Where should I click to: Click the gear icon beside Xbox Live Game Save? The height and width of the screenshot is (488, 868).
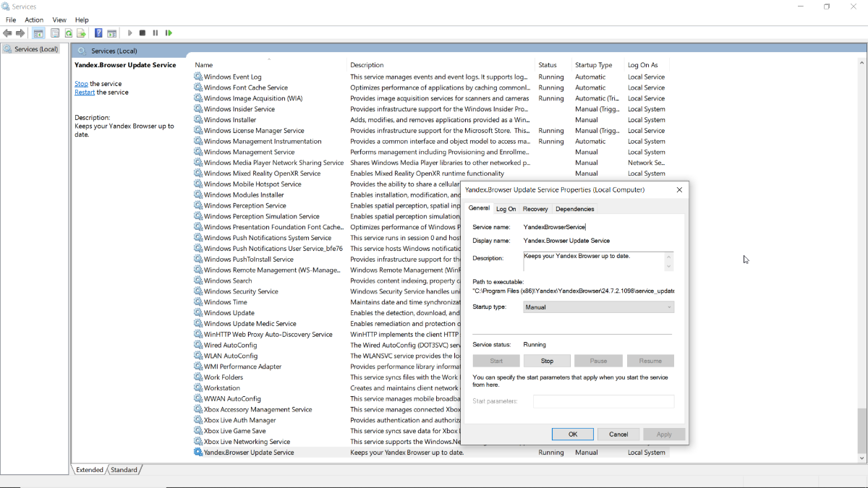point(198,431)
